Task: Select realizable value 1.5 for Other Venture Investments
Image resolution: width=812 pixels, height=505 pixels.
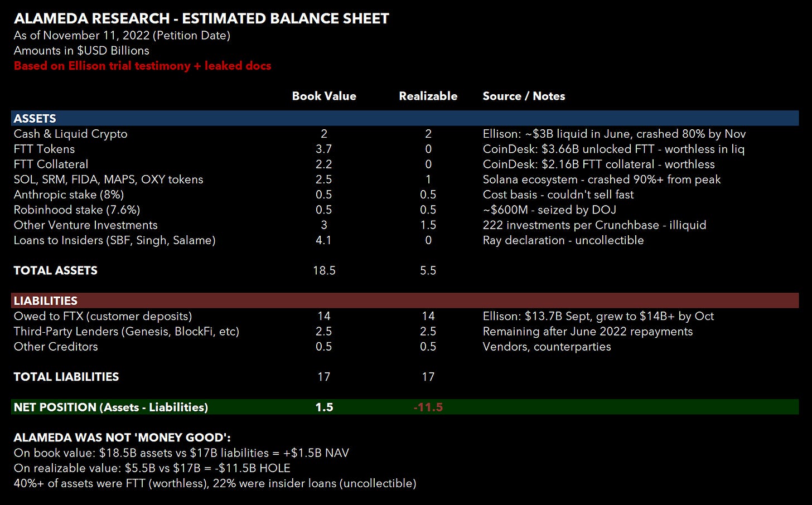Action: coord(428,225)
